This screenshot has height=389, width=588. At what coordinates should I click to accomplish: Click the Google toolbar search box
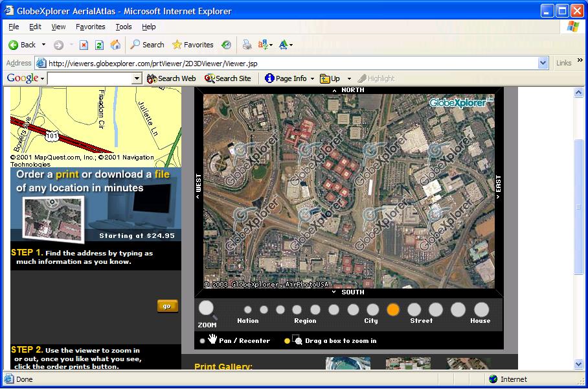pos(91,78)
